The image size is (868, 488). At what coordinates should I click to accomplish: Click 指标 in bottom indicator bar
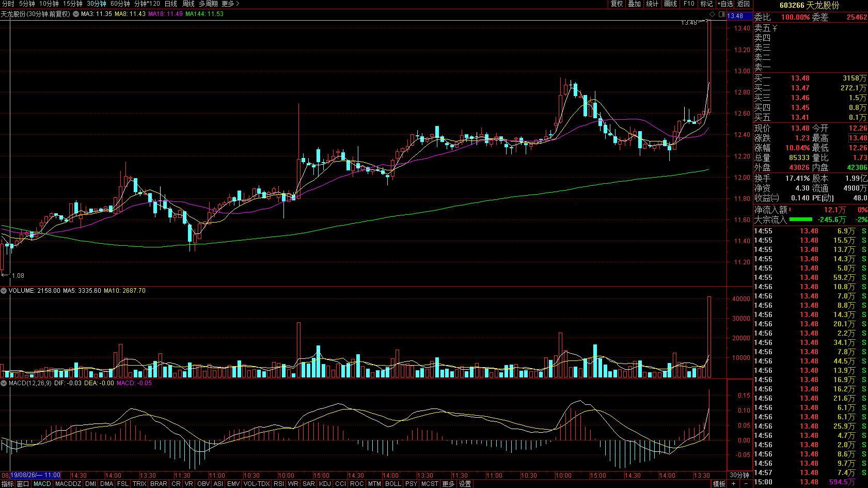8,484
